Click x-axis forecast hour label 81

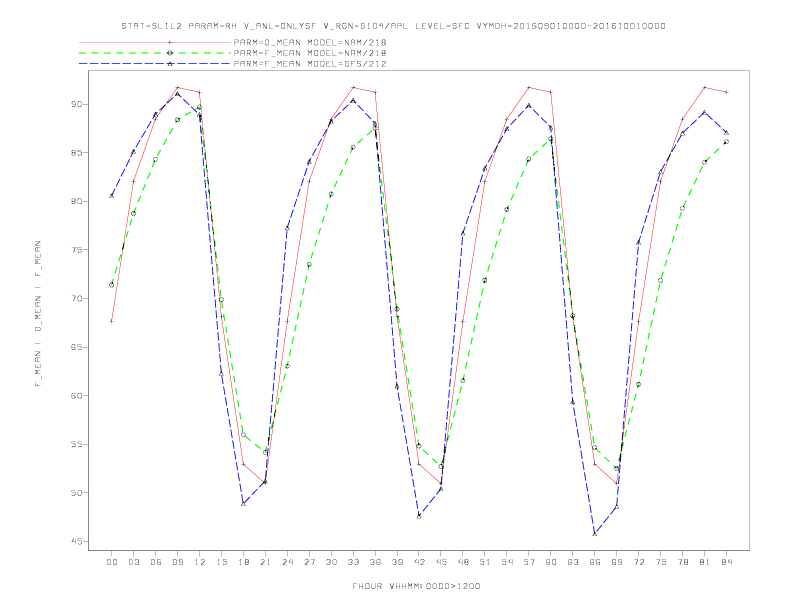coord(705,562)
